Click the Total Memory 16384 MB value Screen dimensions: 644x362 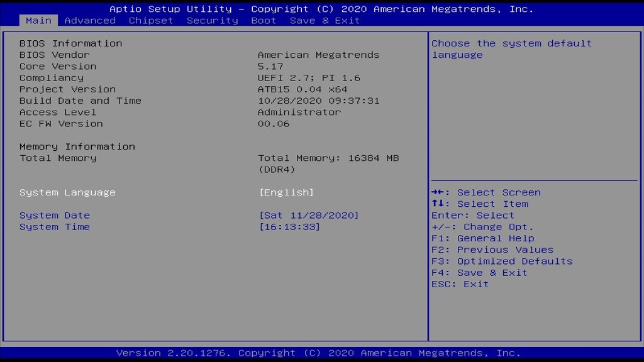328,158
